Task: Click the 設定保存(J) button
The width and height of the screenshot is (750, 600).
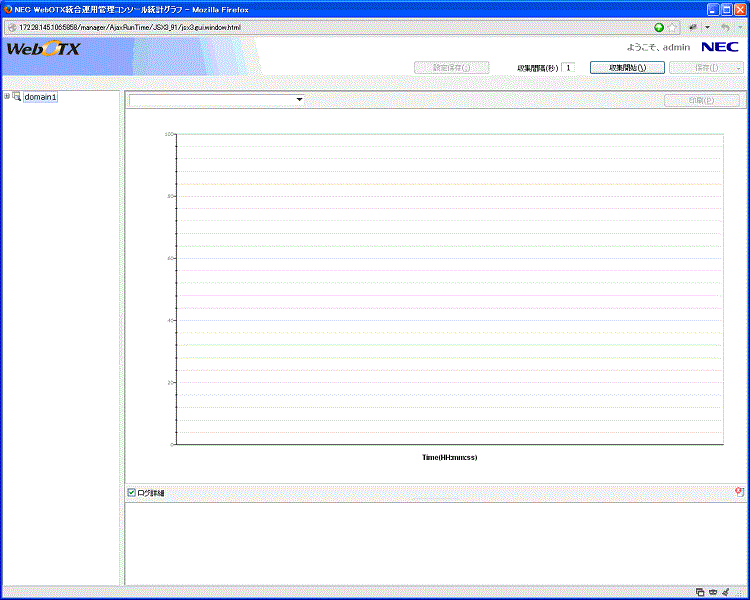Action: tap(450, 68)
